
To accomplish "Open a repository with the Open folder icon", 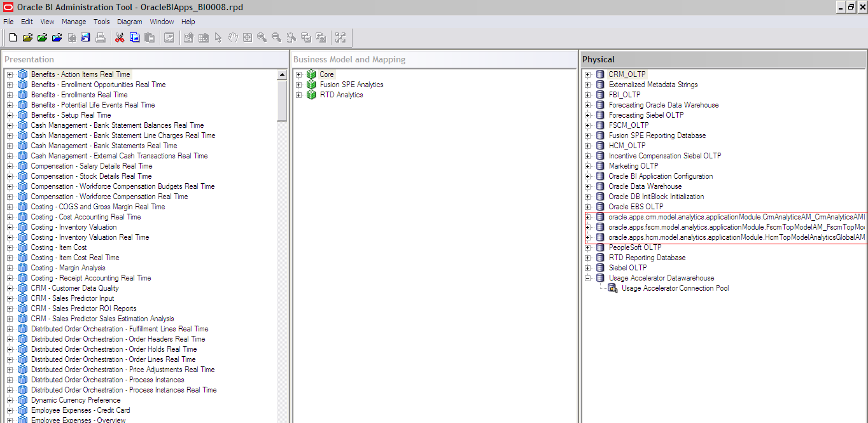I will tap(27, 38).
